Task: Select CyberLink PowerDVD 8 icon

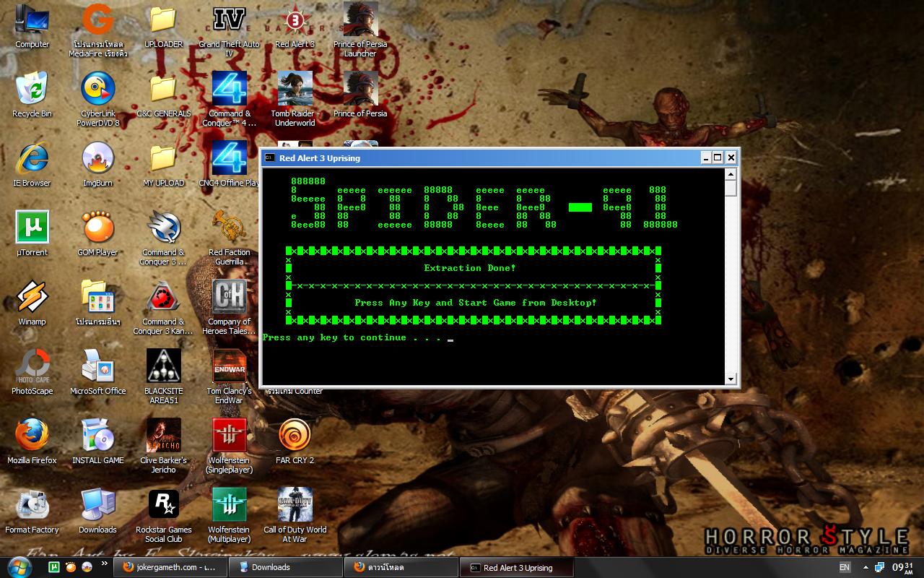Action: [98, 99]
